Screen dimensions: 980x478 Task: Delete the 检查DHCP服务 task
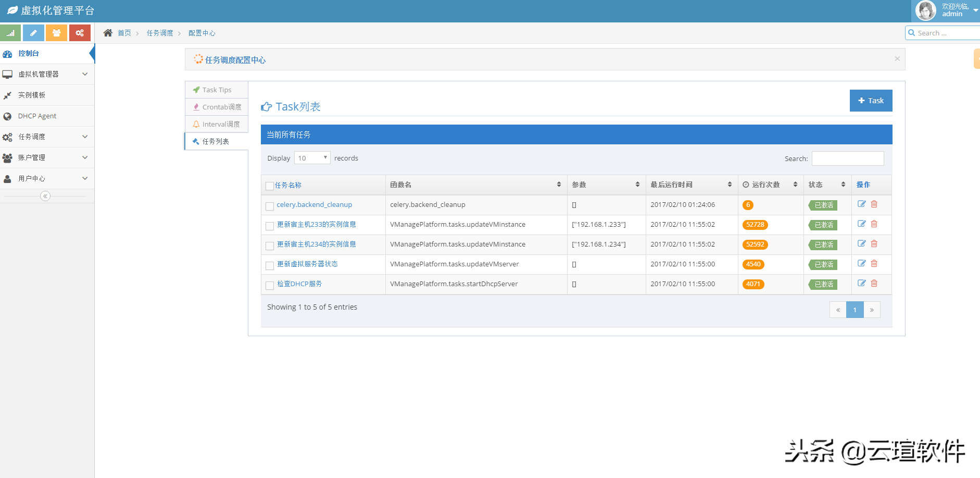pos(874,283)
